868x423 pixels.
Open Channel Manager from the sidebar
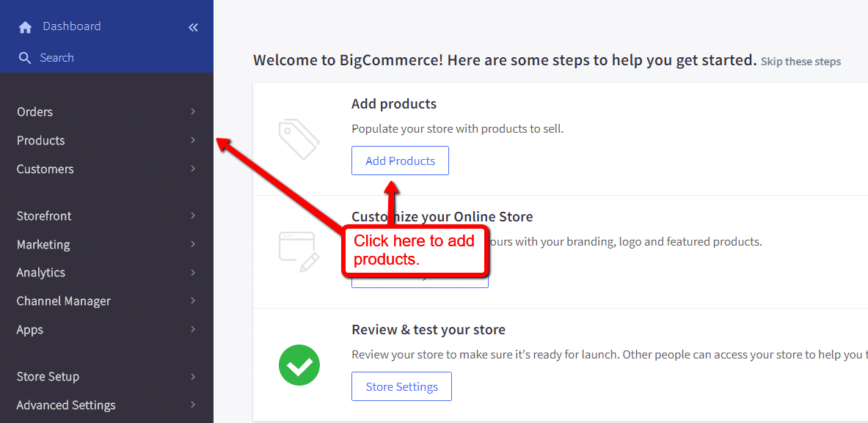[62, 301]
